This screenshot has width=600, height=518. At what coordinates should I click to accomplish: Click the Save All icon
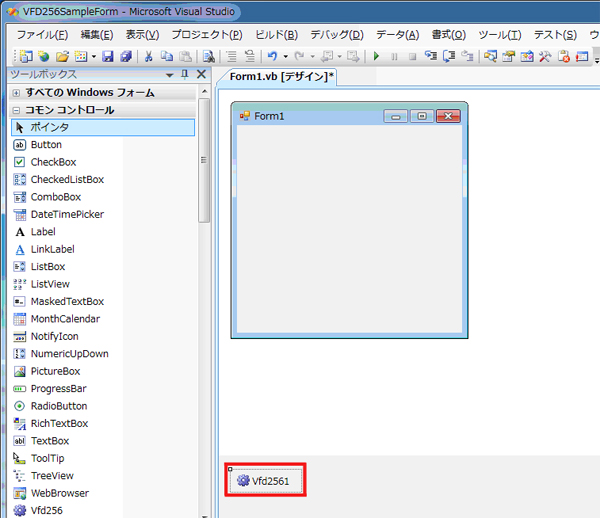[126, 57]
